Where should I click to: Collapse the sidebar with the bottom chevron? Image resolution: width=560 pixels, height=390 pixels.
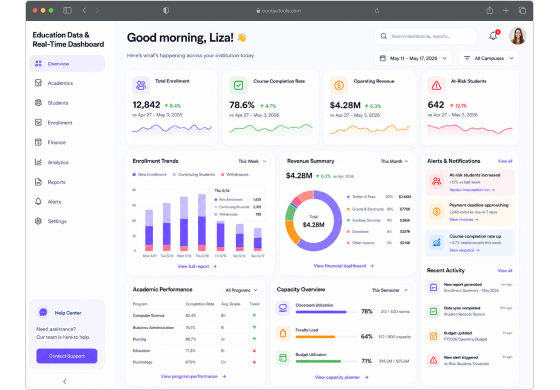[65, 381]
